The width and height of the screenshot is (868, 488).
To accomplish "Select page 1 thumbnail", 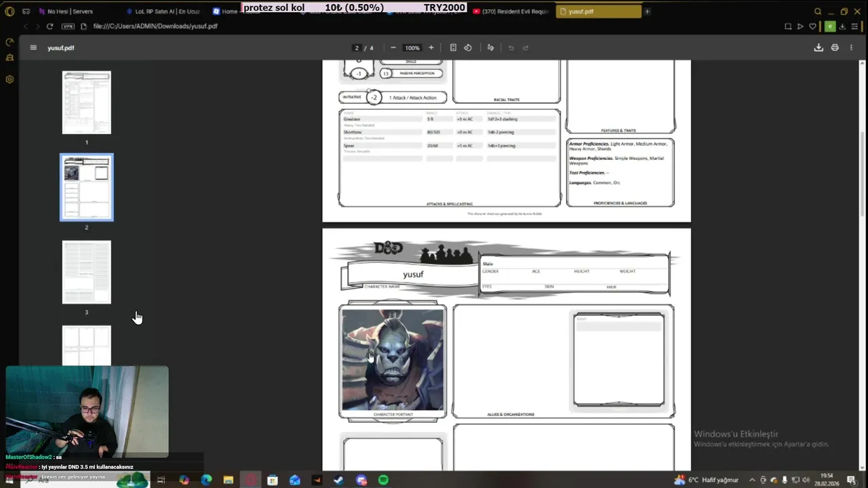I will click(87, 102).
